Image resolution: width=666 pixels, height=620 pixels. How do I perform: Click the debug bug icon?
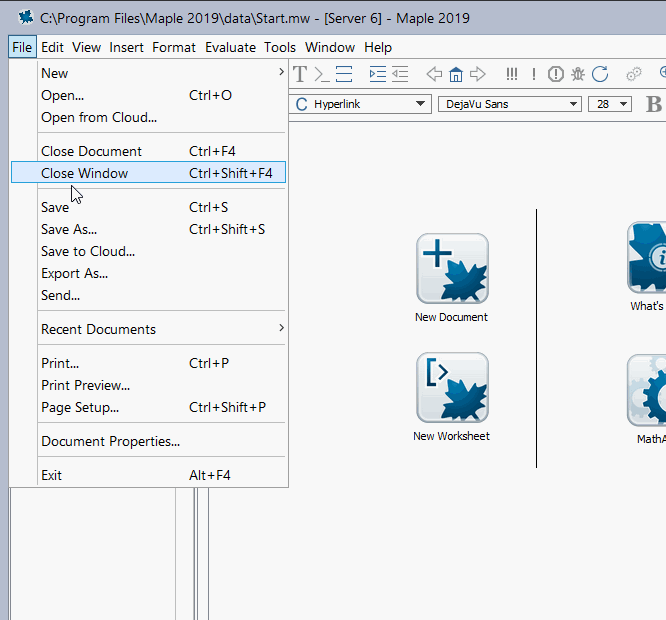point(578,74)
